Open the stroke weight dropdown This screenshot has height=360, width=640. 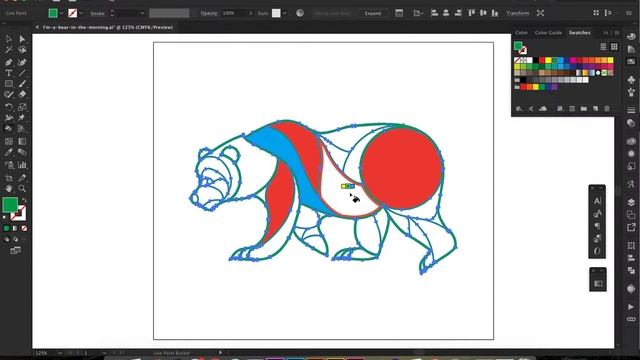pyautogui.click(x=142, y=13)
